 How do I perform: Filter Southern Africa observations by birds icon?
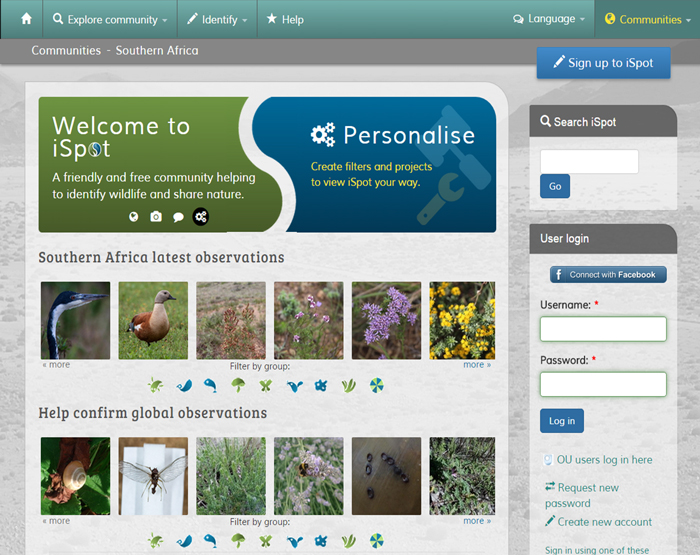(x=184, y=385)
